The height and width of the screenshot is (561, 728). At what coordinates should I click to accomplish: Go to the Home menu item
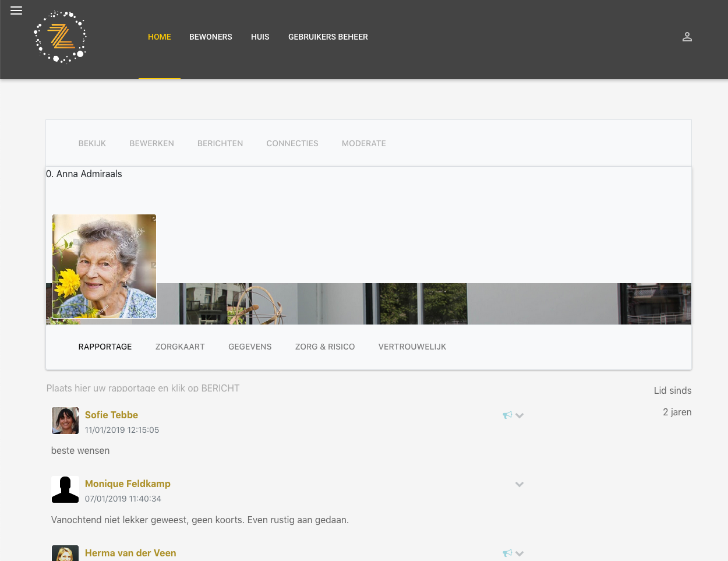pyautogui.click(x=160, y=37)
